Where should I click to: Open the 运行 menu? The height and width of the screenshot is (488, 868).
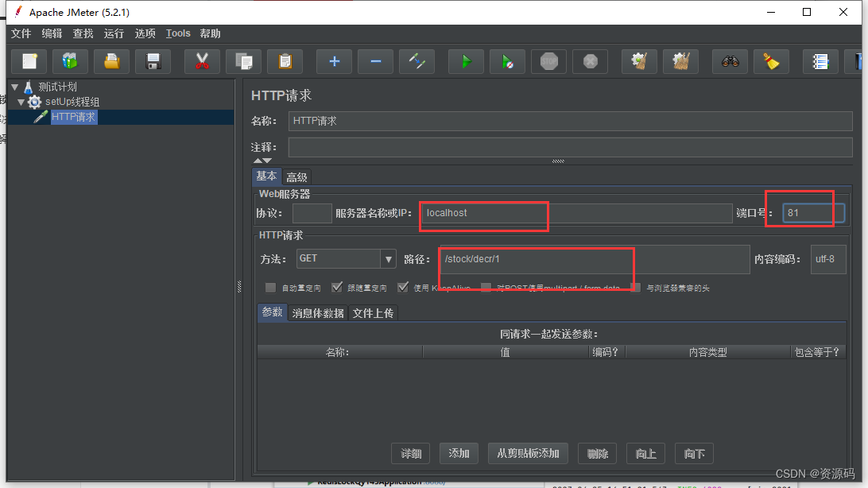point(114,33)
